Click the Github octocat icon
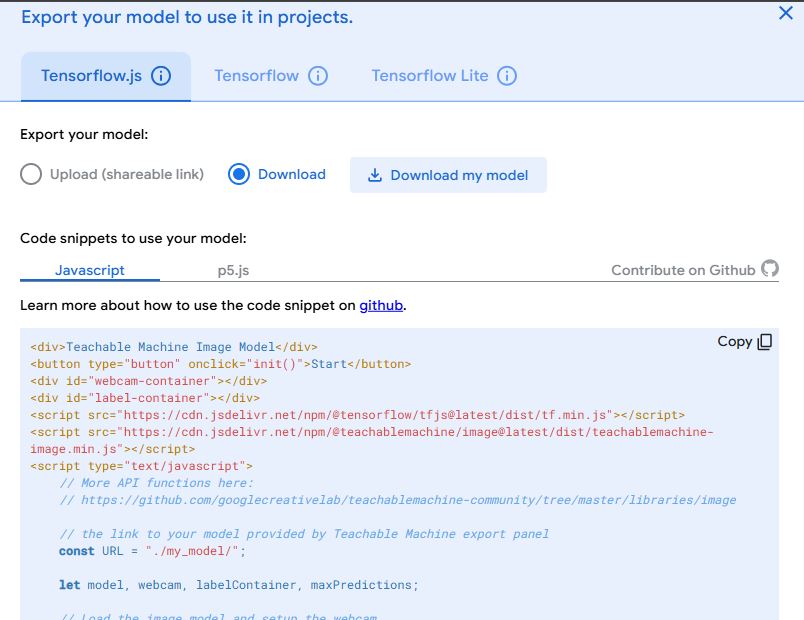This screenshot has height=620, width=804. [770, 269]
